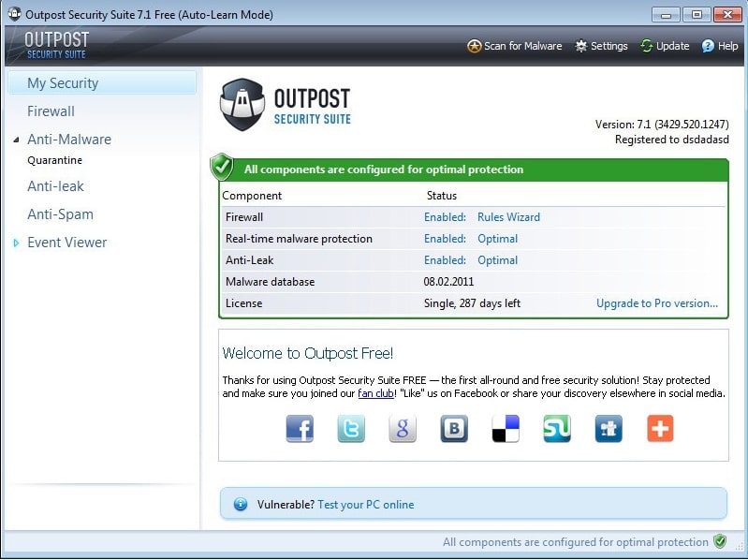Image resolution: width=748 pixels, height=560 pixels.
Task: Select My Security in sidebar
Action: tap(102, 83)
